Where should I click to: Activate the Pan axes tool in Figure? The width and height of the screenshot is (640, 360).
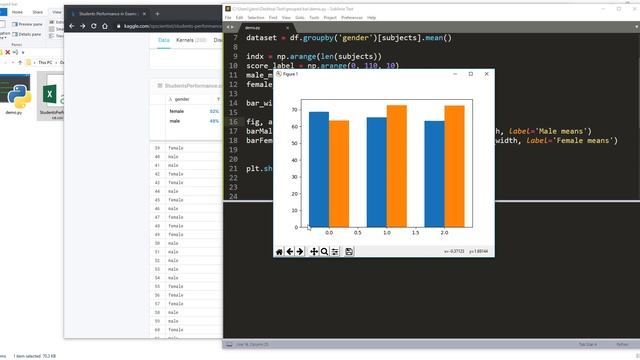(314, 252)
